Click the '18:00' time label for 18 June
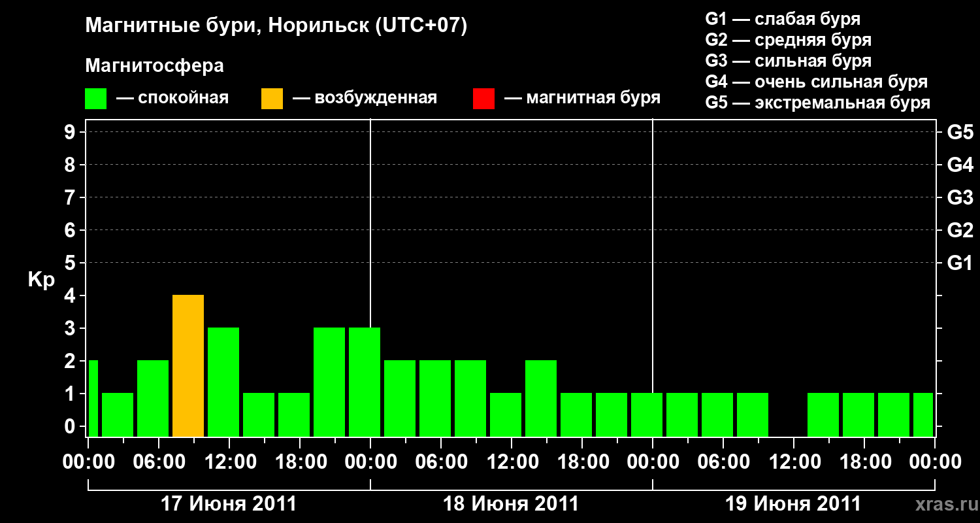The width and height of the screenshot is (980, 523). (582, 462)
